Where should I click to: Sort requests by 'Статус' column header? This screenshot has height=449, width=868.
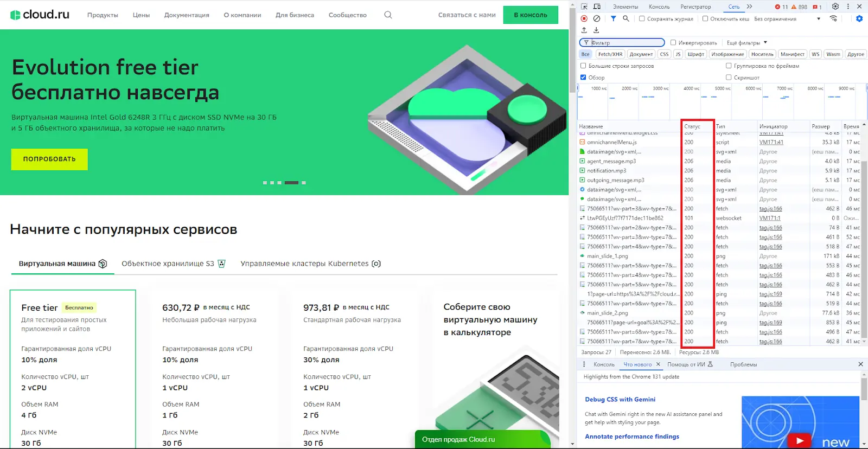tap(697, 126)
